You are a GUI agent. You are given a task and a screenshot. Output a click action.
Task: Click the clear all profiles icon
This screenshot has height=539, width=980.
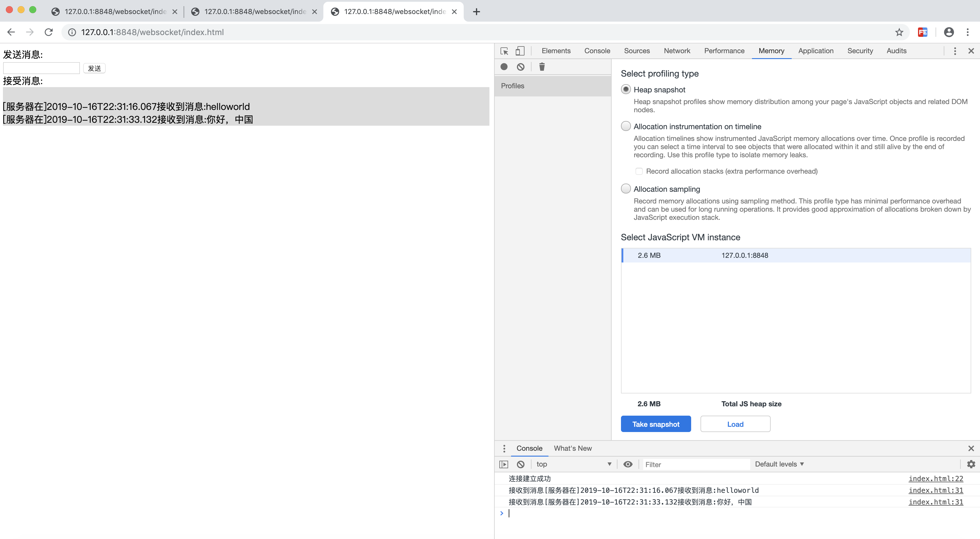click(520, 67)
